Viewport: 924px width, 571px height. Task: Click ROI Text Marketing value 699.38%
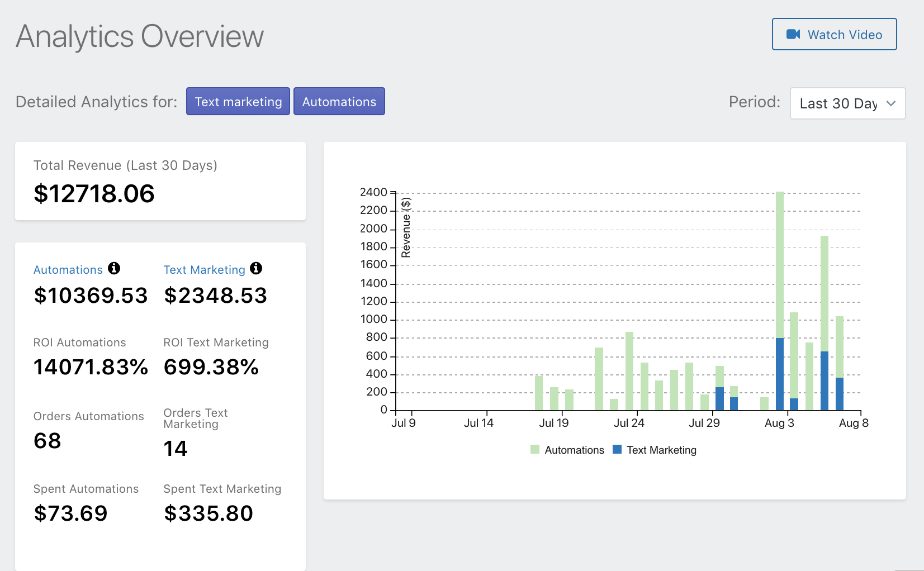(x=211, y=367)
